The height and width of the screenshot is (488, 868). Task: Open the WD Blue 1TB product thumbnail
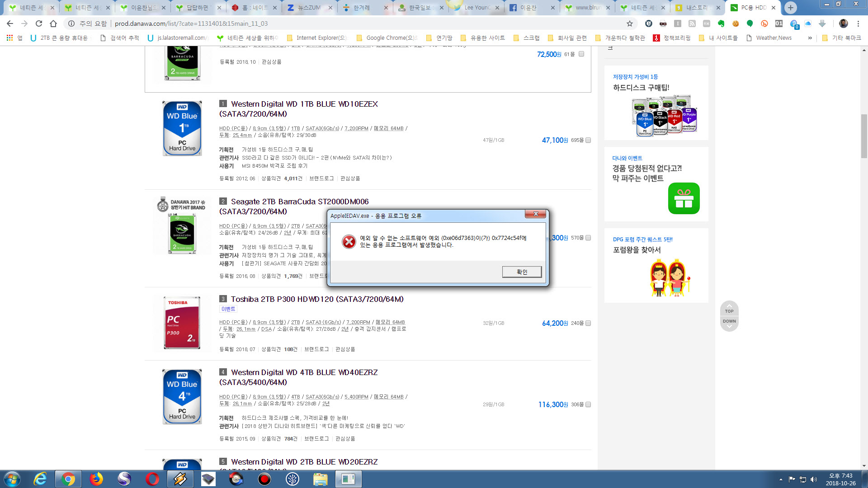point(182,128)
